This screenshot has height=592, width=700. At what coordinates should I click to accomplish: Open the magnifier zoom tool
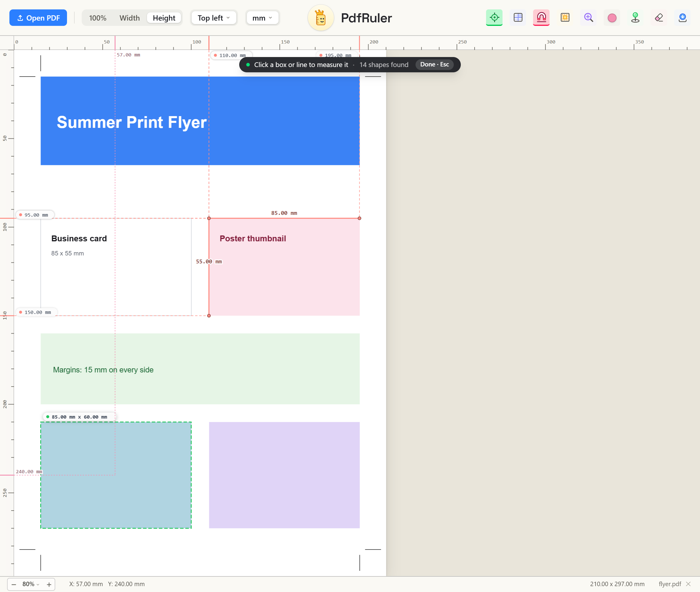[588, 17]
